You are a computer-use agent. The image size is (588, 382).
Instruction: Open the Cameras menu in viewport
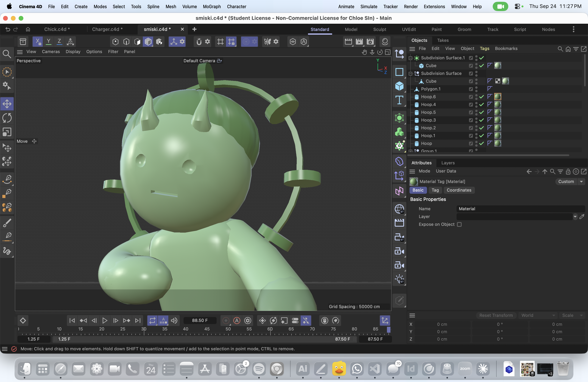[51, 52]
